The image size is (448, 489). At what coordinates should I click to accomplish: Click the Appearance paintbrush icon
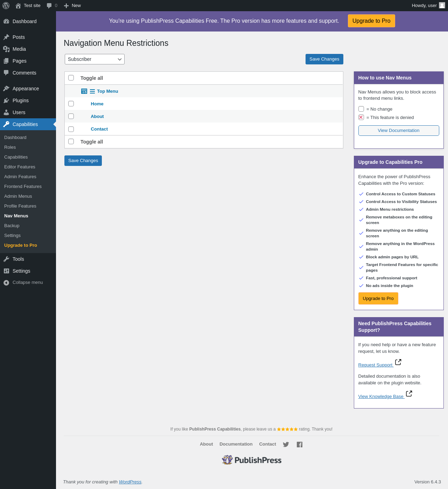point(6,89)
